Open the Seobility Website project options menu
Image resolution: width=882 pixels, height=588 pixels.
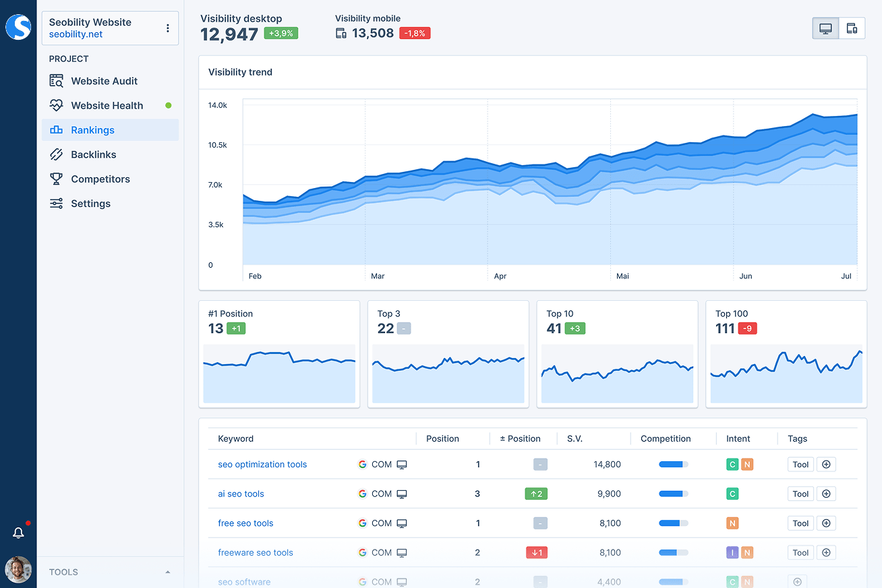[x=167, y=28]
